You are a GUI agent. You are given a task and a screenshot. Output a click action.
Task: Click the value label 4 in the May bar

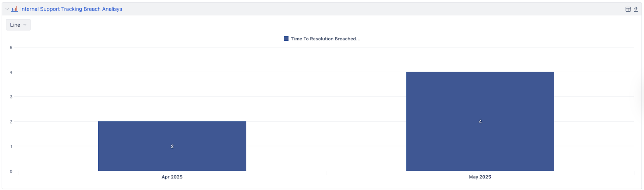click(480, 122)
